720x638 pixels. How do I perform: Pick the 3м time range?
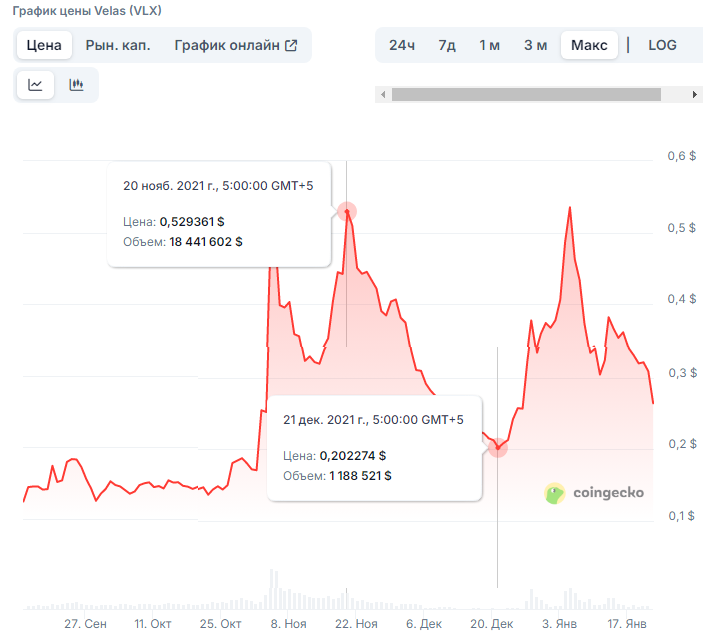(535, 45)
